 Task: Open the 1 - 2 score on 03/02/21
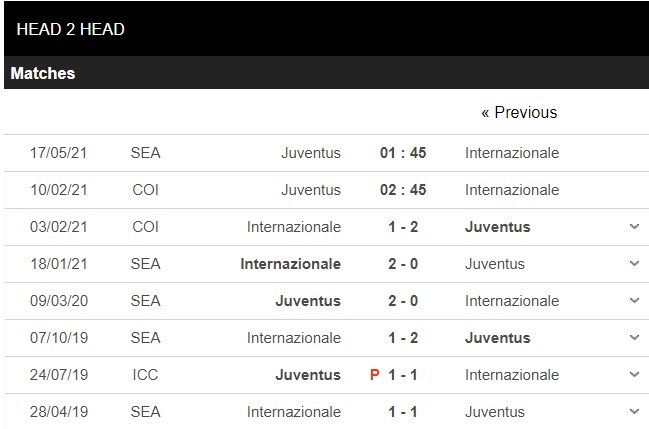[x=403, y=227]
